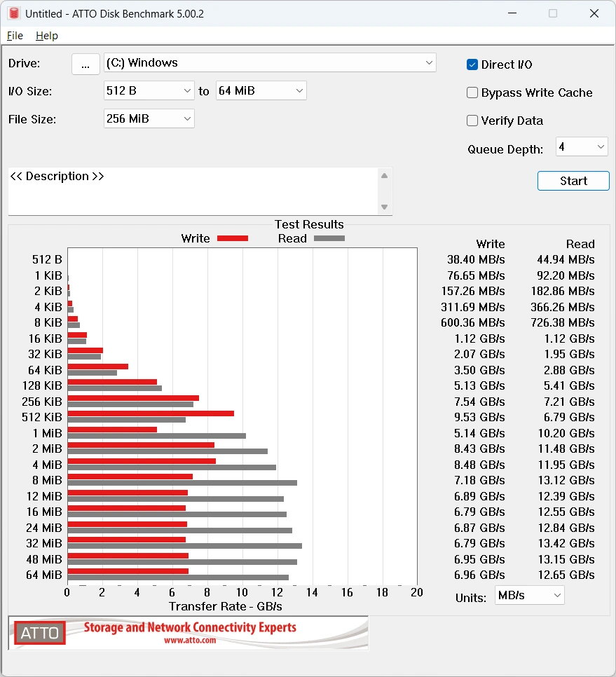Click the 7.54 GB/s write value
This screenshot has height=677, width=616.
click(479, 402)
